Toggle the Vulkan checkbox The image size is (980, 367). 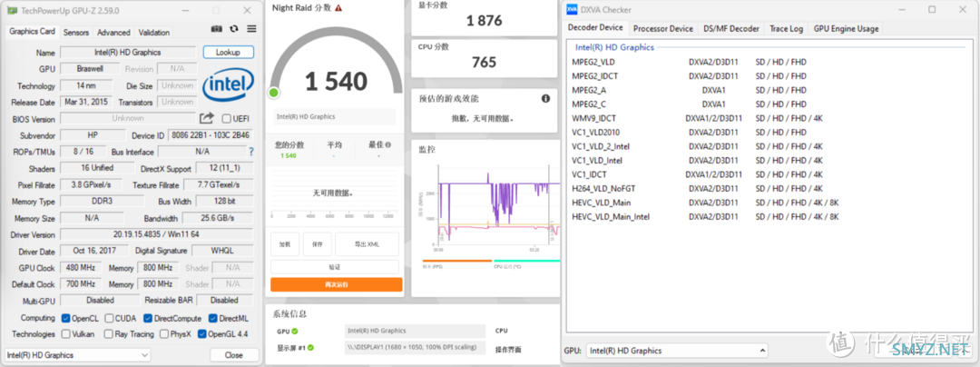(x=65, y=334)
